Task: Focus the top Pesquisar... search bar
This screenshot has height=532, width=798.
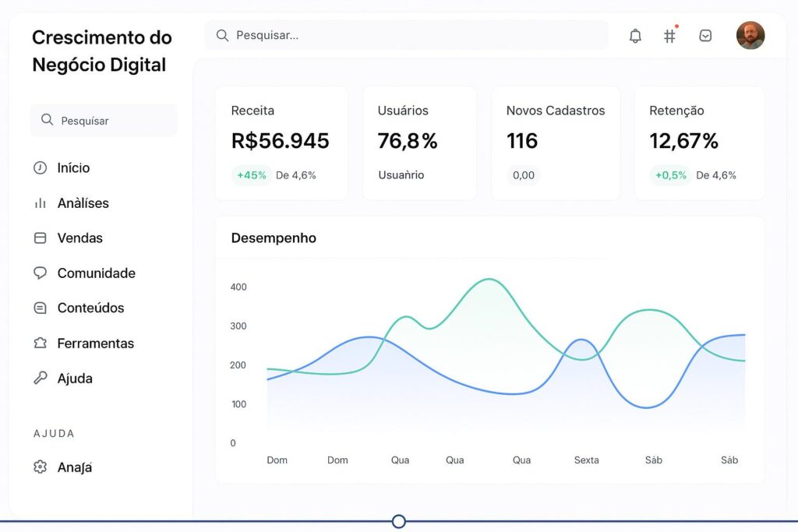Action: 405,35
